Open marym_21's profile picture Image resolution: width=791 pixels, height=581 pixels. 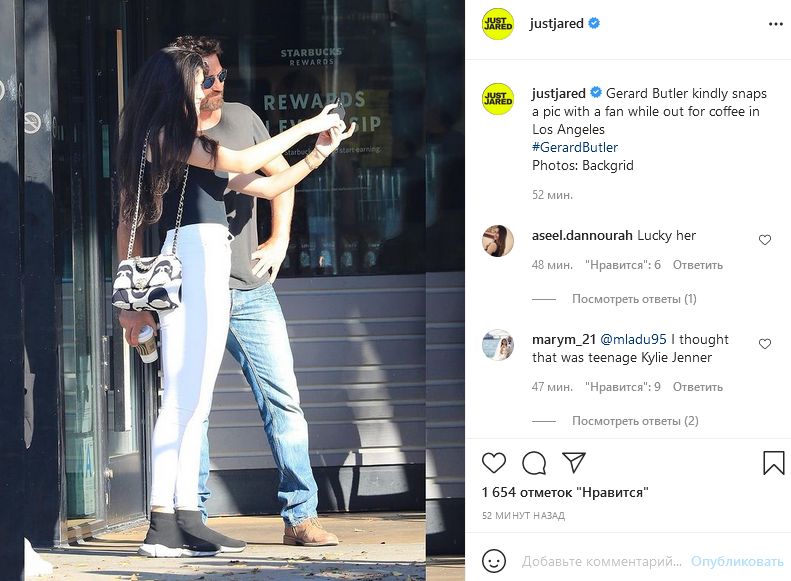[498, 345]
